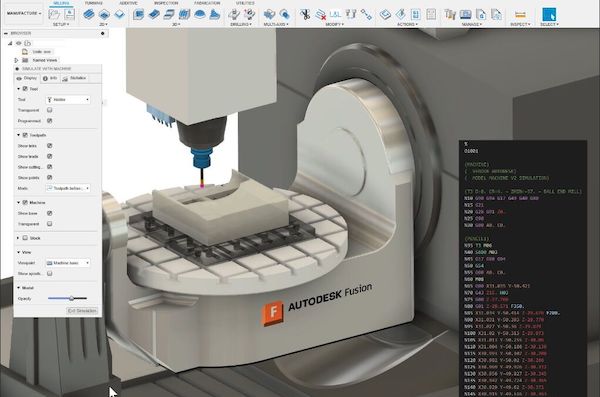Expand the Stock section

[18, 238]
